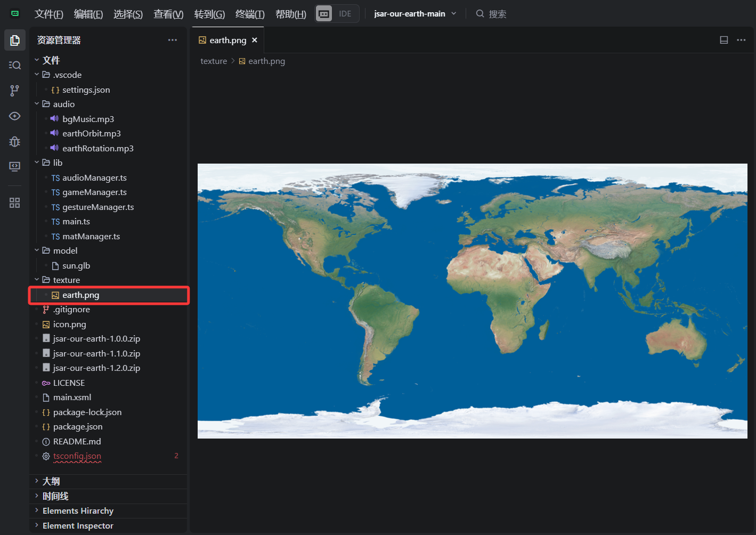Click the 搜索 search field in title bar
Viewport: 756px width, 535px height.
point(497,14)
